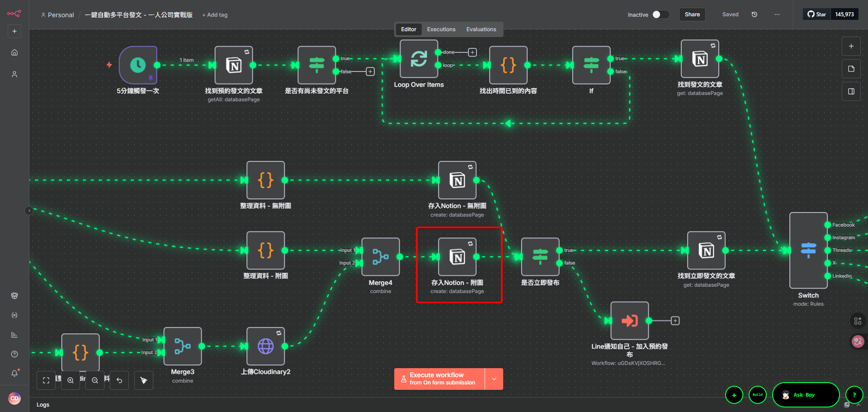Open the Home icon in the sidebar
This screenshot has width=868, height=412.
(14, 52)
